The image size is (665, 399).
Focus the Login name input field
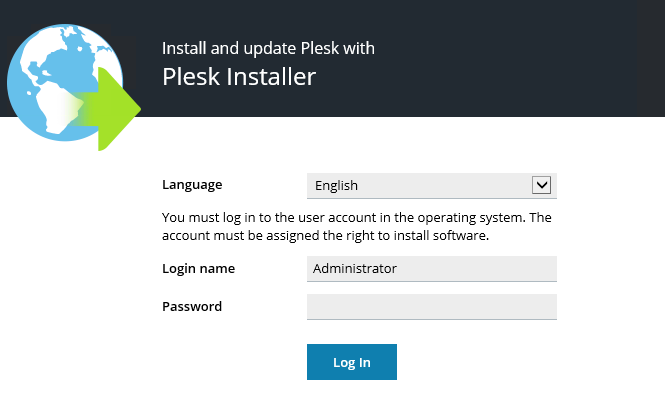431,268
